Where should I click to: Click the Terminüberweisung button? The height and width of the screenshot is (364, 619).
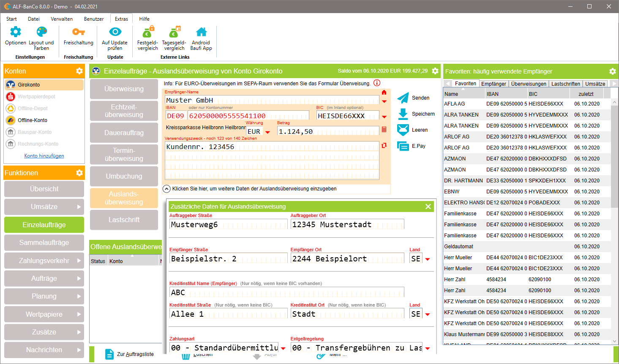click(x=124, y=155)
